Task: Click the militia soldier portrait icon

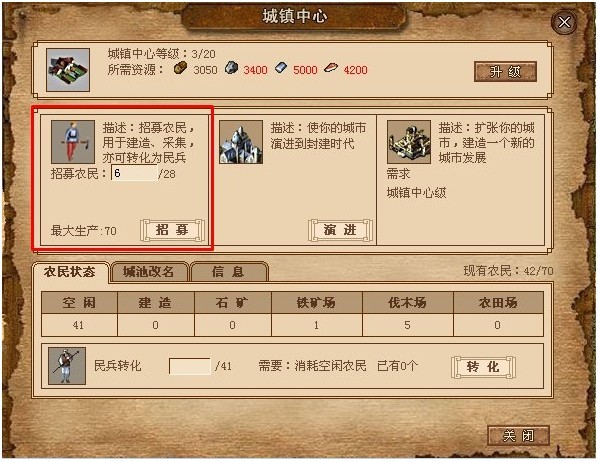Action: (x=67, y=366)
